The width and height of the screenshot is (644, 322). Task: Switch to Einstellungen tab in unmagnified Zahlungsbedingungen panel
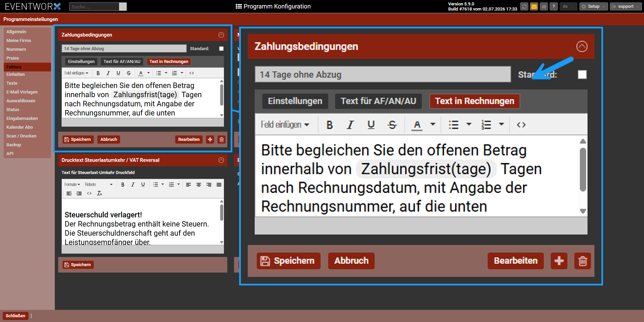click(x=81, y=62)
